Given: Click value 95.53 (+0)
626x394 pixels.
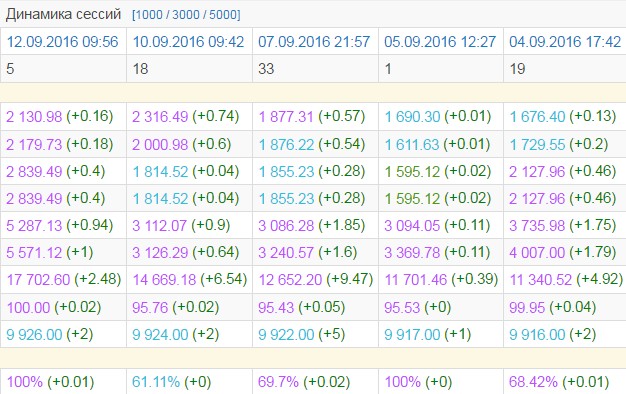Looking at the screenshot, I should pyautogui.click(x=418, y=307).
